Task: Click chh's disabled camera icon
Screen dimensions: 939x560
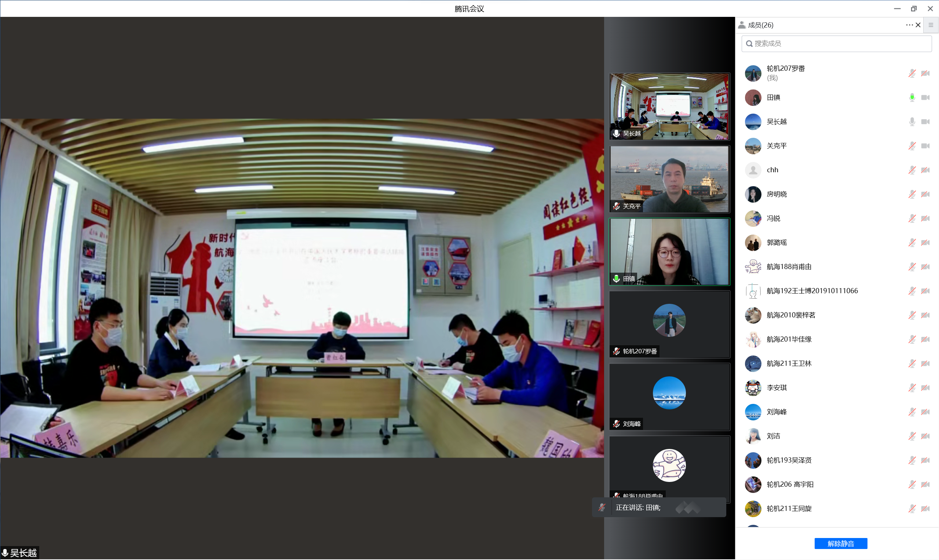Action: coord(925,170)
